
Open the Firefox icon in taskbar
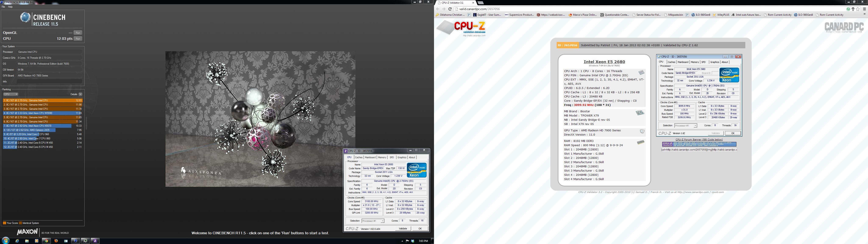pyautogui.click(x=56, y=241)
